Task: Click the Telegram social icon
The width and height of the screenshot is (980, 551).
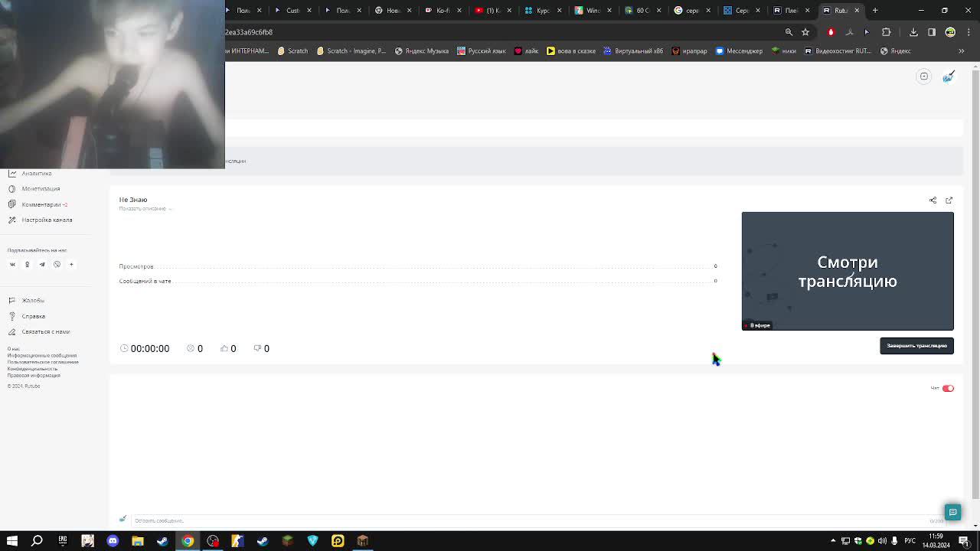Action: coord(42,265)
